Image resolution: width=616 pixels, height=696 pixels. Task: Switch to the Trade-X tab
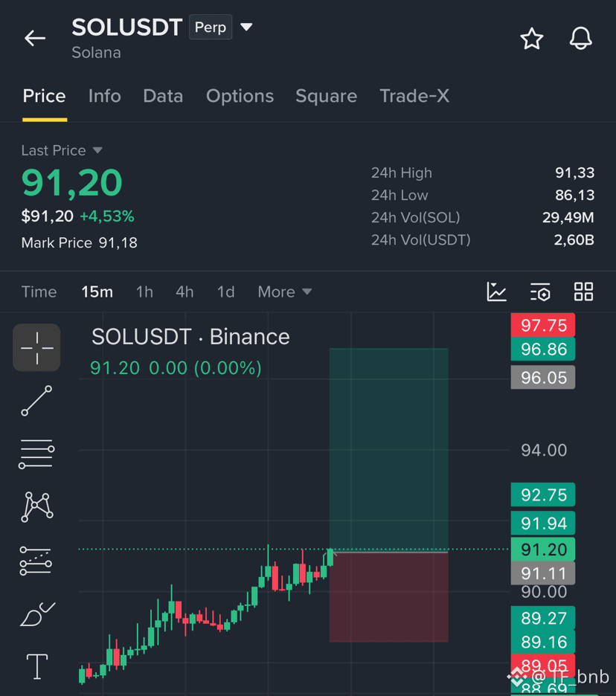tap(414, 97)
